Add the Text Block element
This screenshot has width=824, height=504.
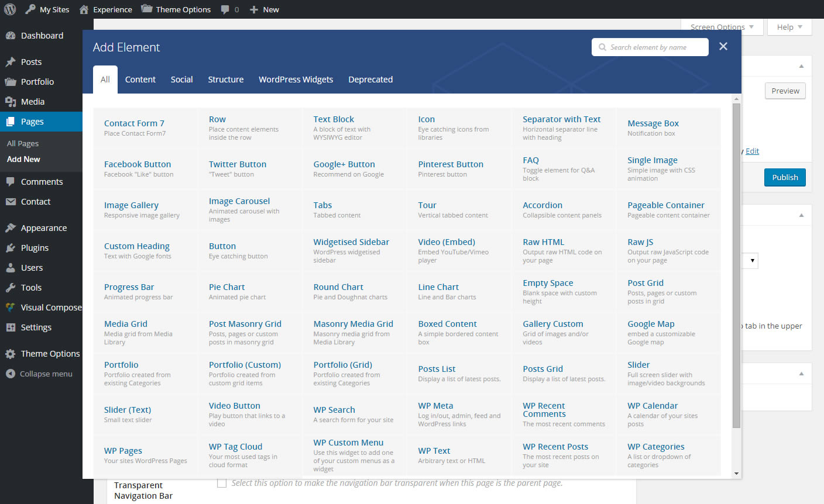point(355,127)
